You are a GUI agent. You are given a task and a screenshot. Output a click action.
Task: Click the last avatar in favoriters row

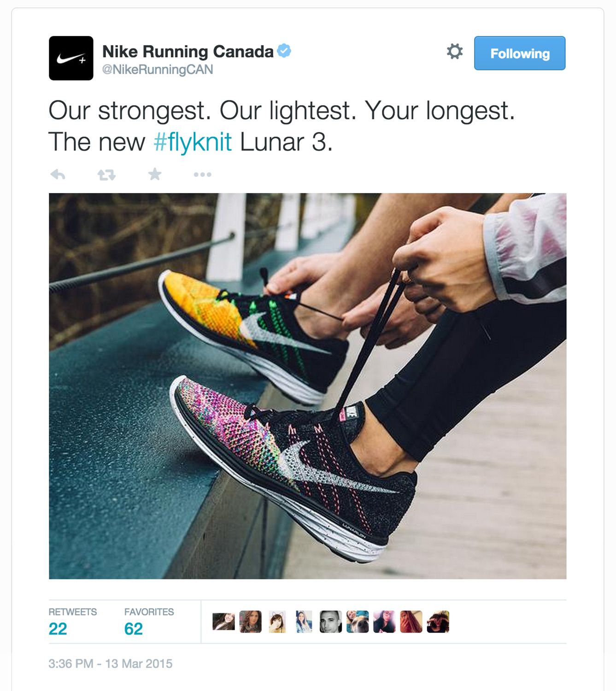pyautogui.click(x=438, y=621)
